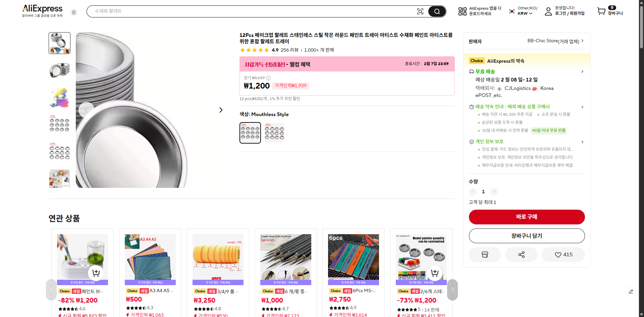Select the second palette color variant

pyautogui.click(x=274, y=133)
